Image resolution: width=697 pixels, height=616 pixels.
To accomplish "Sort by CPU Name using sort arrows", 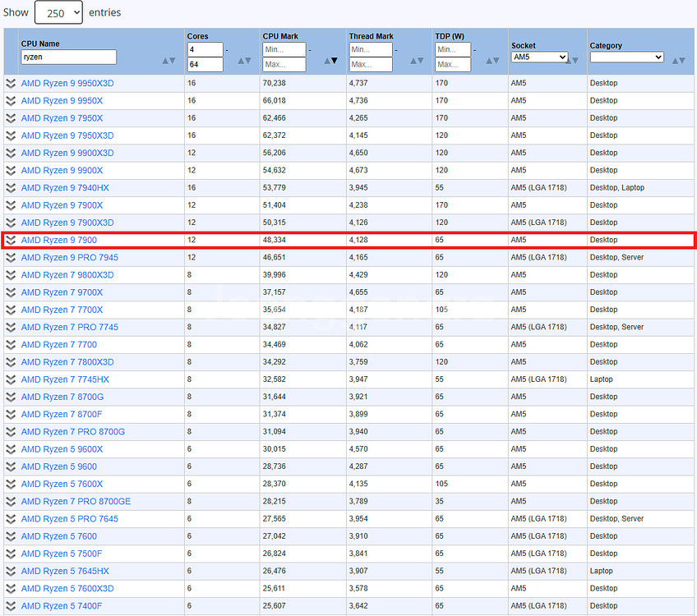I will point(168,61).
